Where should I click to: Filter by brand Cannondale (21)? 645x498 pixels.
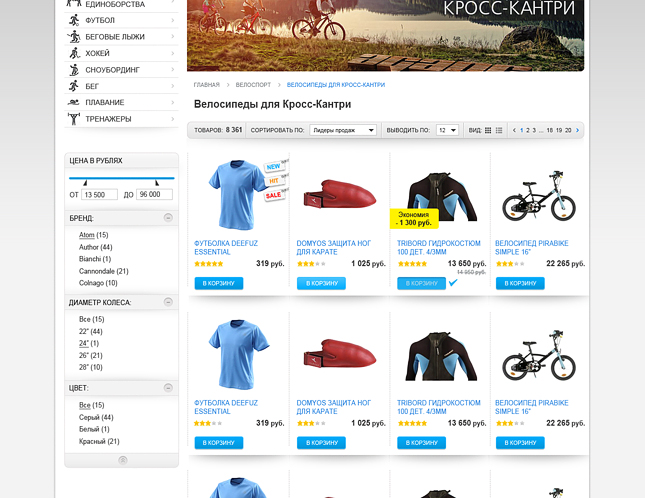(104, 271)
